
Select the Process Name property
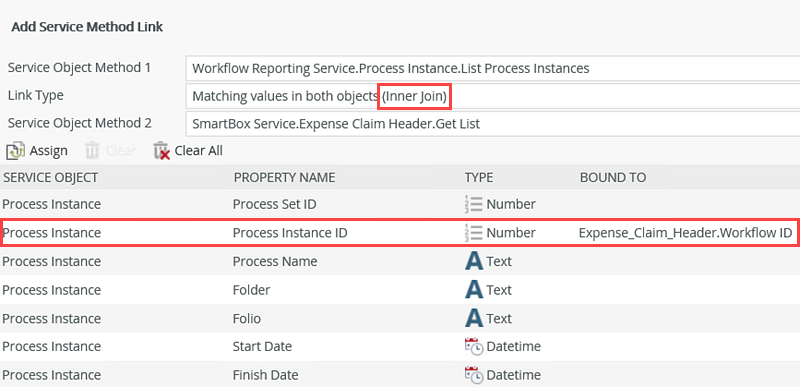point(275,261)
